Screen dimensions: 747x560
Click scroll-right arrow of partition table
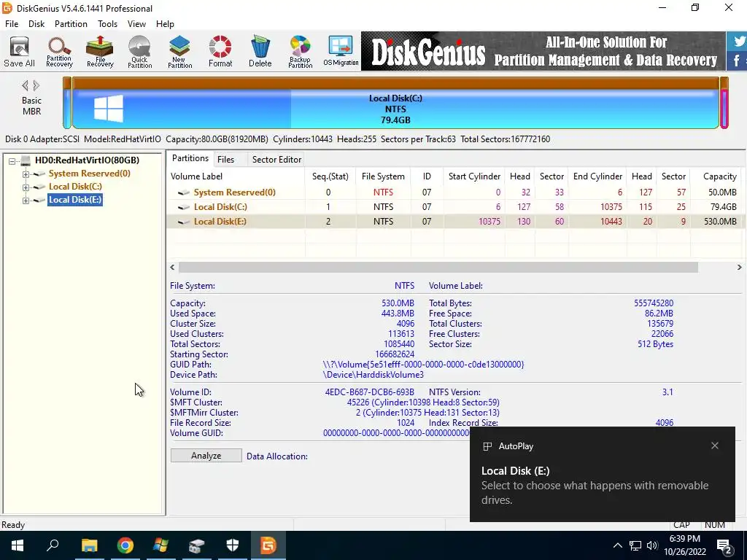740,267
